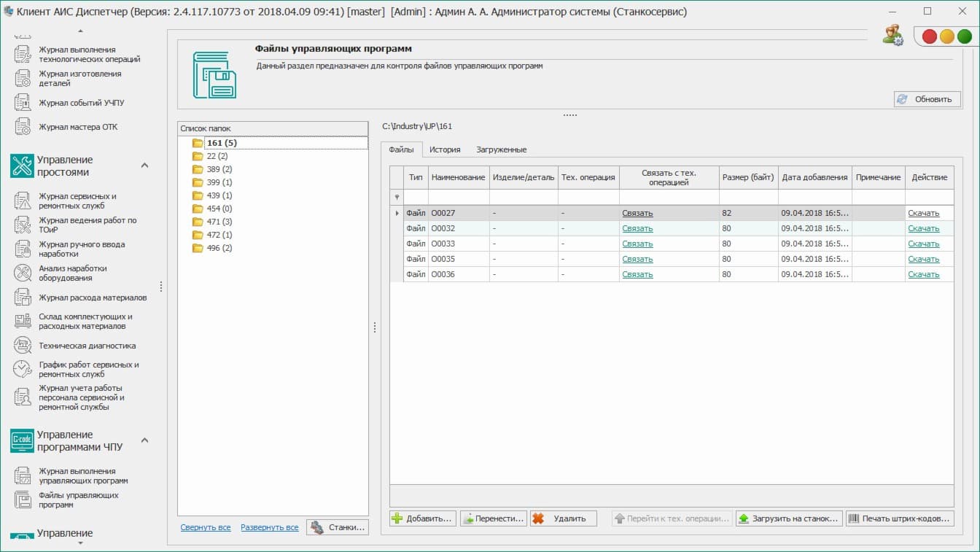
Task: Click the Журнал расхода материалов icon
Action: click(x=23, y=298)
